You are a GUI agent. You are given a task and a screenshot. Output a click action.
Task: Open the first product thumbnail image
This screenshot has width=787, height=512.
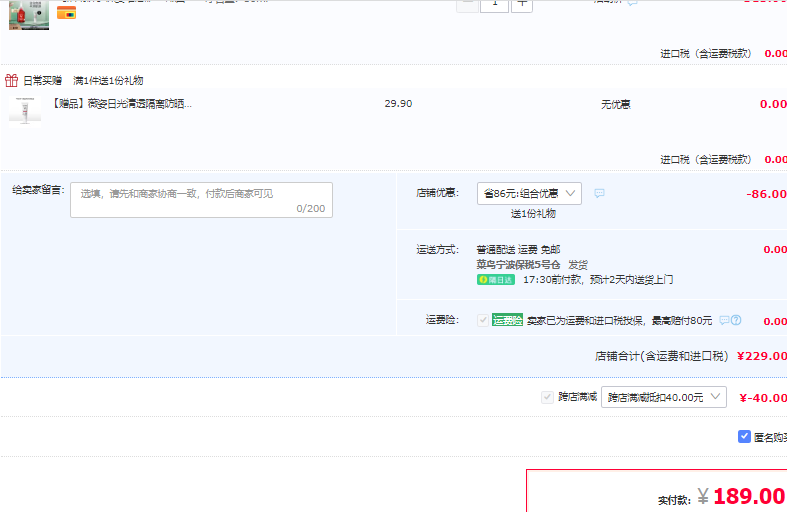(x=29, y=15)
